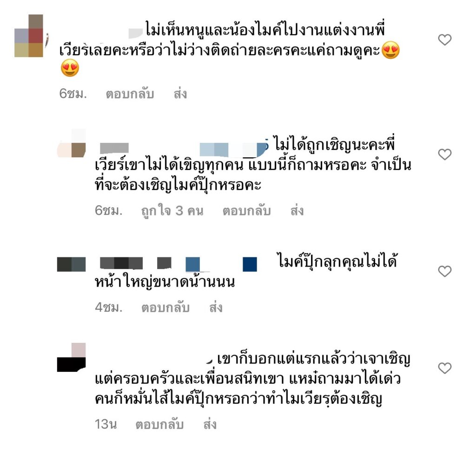Click ตอบกลับ under the 13น comment

coord(159,424)
